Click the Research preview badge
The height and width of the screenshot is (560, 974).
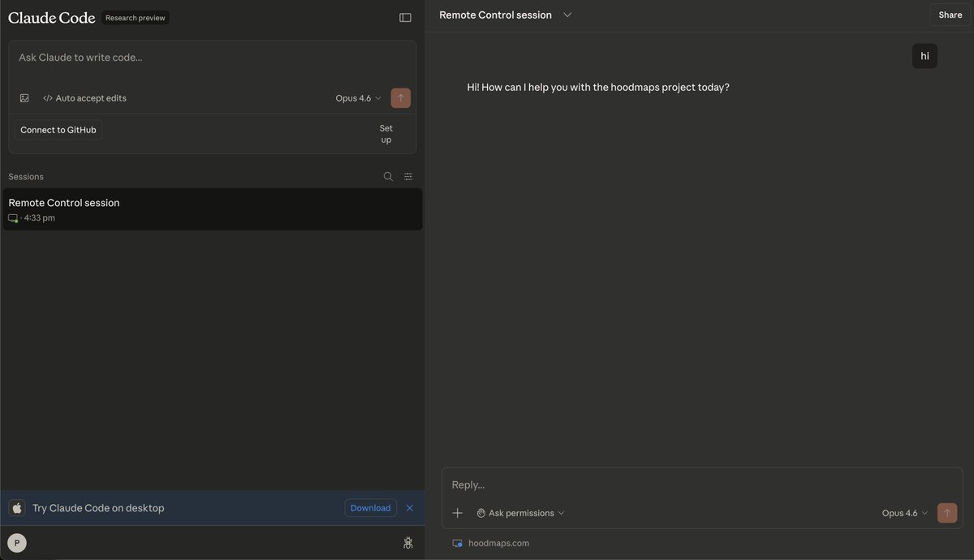tap(136, 18)
